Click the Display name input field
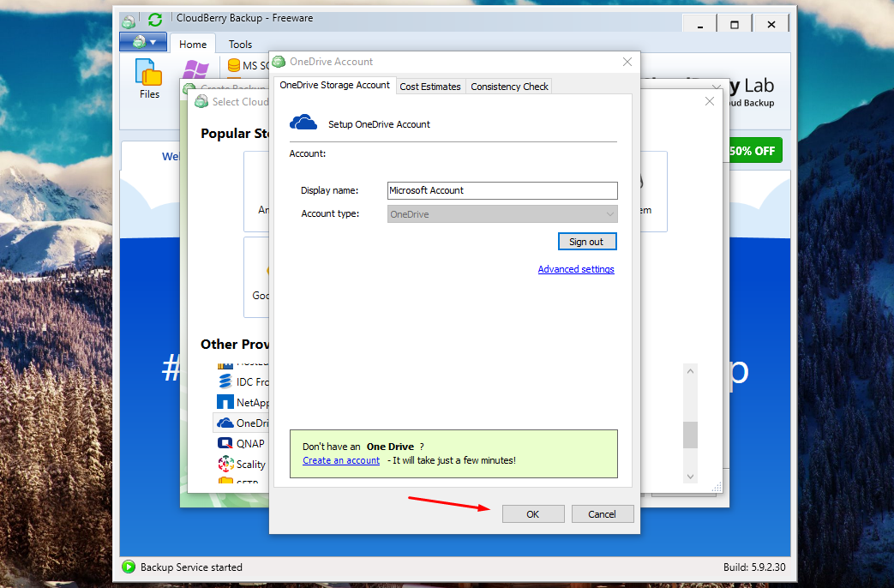Viewport: 894px width, 588px height. 502,190
